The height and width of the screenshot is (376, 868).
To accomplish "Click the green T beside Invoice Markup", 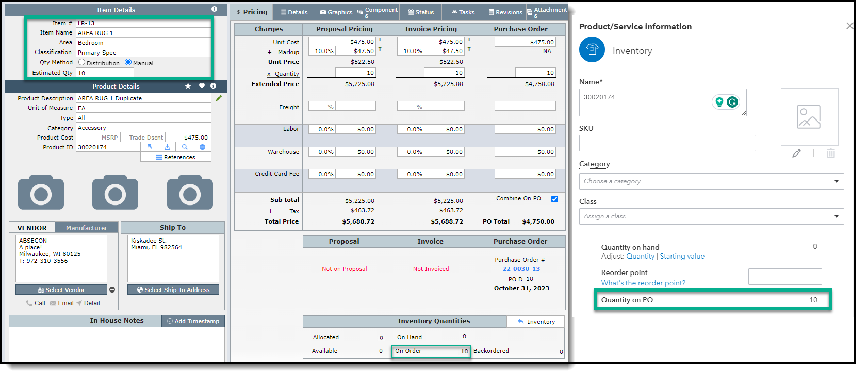I will pyautogui.click(x=469, y=49).
